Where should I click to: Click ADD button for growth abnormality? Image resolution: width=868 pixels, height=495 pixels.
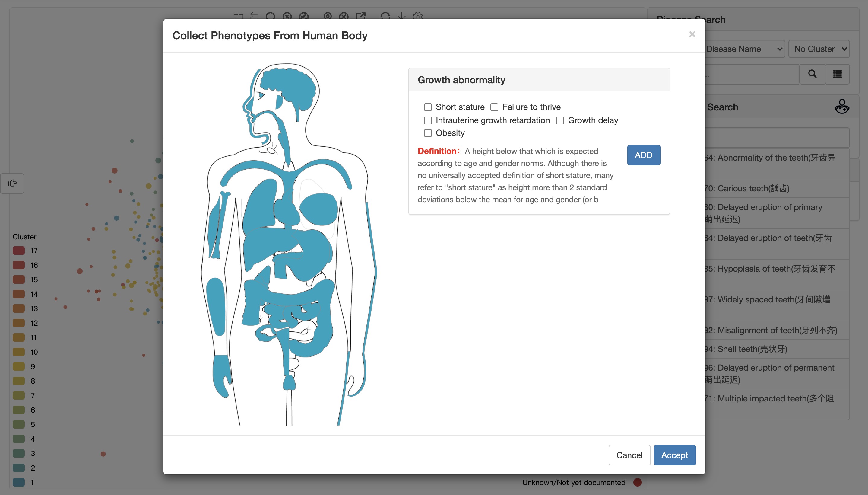pos(643,155)
